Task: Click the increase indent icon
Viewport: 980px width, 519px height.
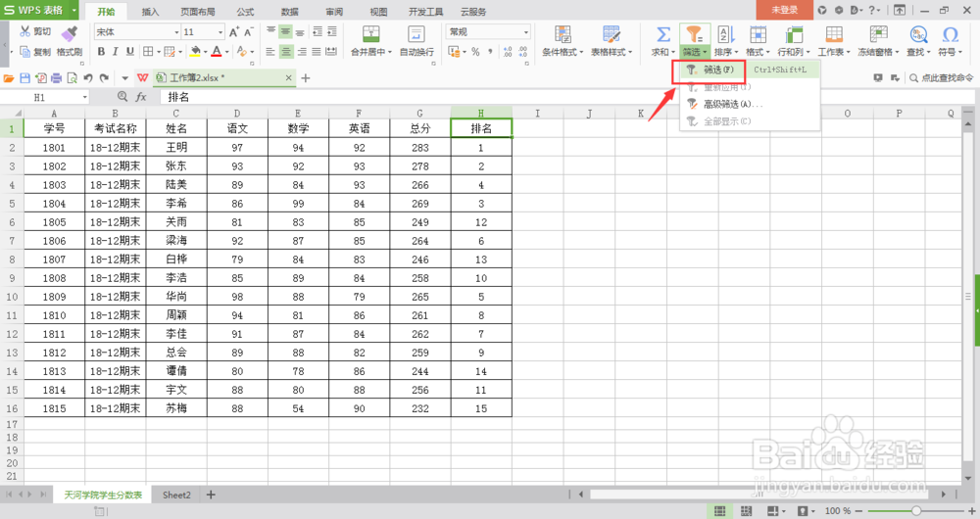Action: (332, 32)
